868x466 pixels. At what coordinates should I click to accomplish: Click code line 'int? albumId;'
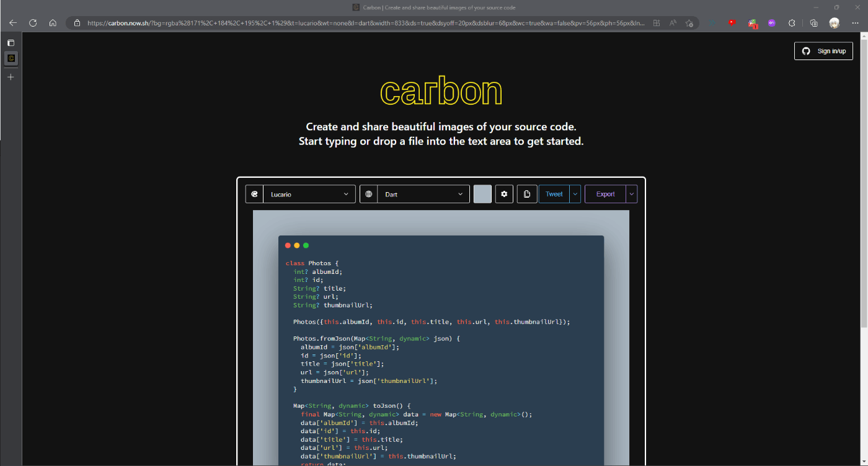click(318, 271)
